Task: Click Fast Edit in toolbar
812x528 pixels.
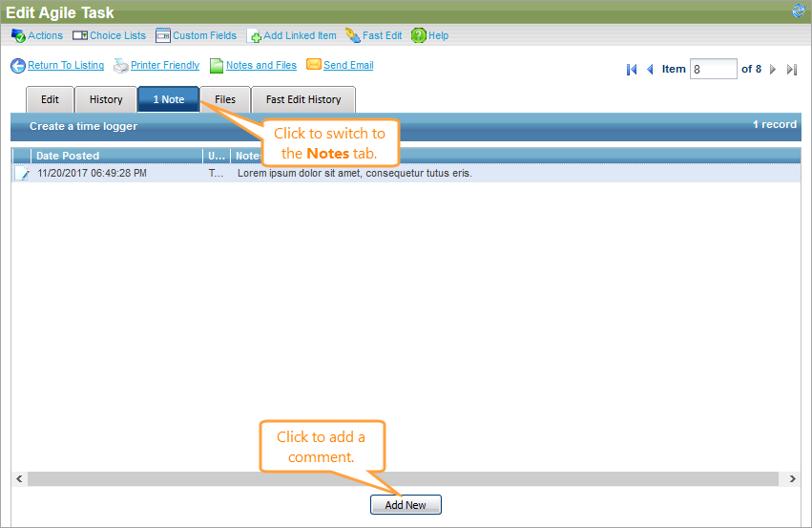Action: (x=383, y=35)
